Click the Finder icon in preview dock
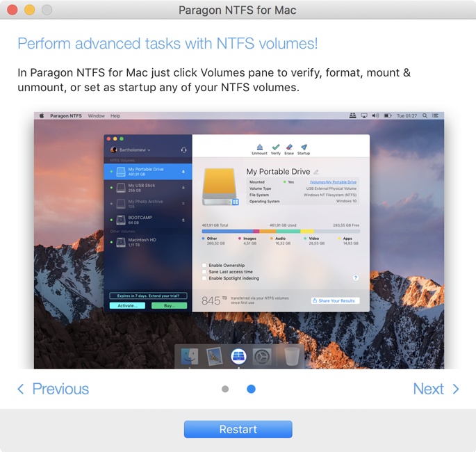 pyautogui.click(x=190, y=356)
